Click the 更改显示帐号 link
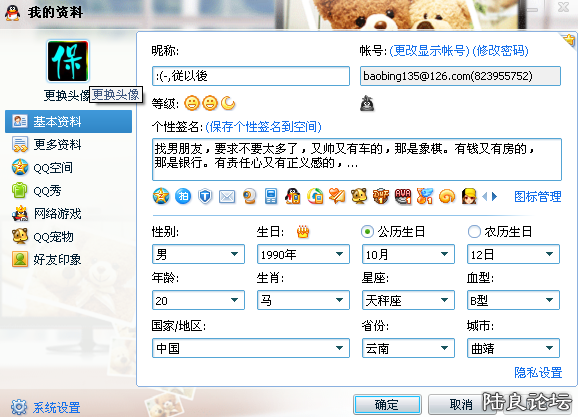The width and height of the screenshot is (578, 417). point(429,51)
